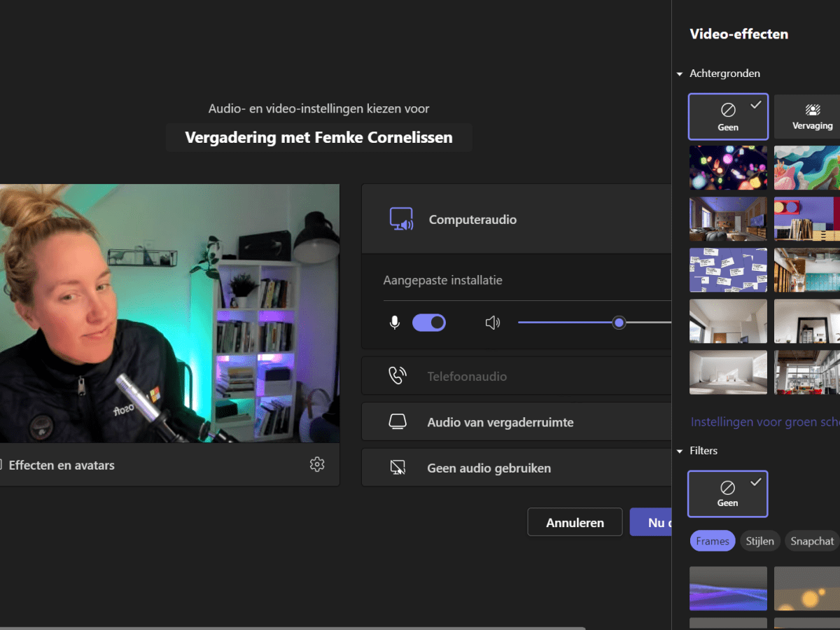
Task: Click the Telefoonaudio phone icon
Action: (397, 376)
